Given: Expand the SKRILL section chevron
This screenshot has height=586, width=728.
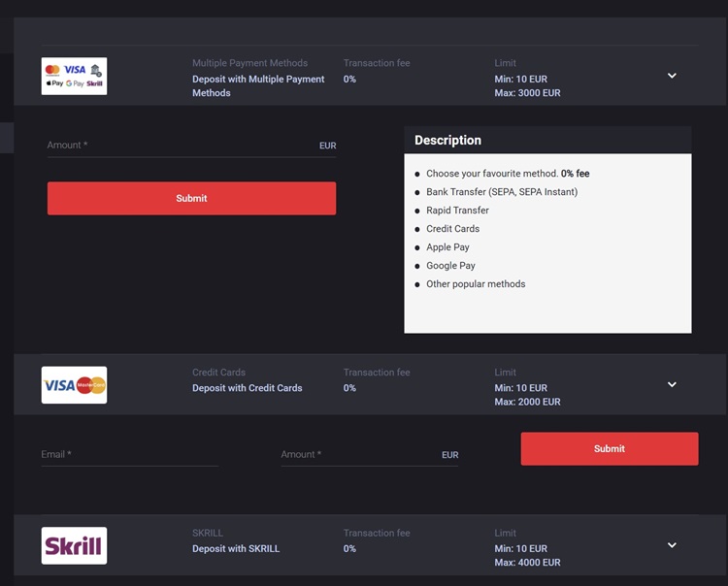Looking at the screenshot, I should (672, 545).
